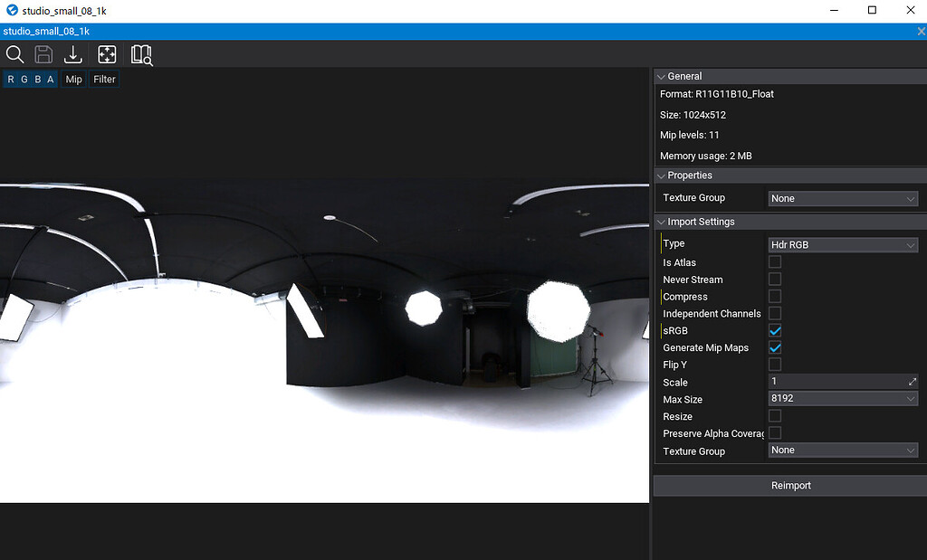Open the Type dropdown showing Hdr RGB
This screenshot has width=927, height=560.
842,243
